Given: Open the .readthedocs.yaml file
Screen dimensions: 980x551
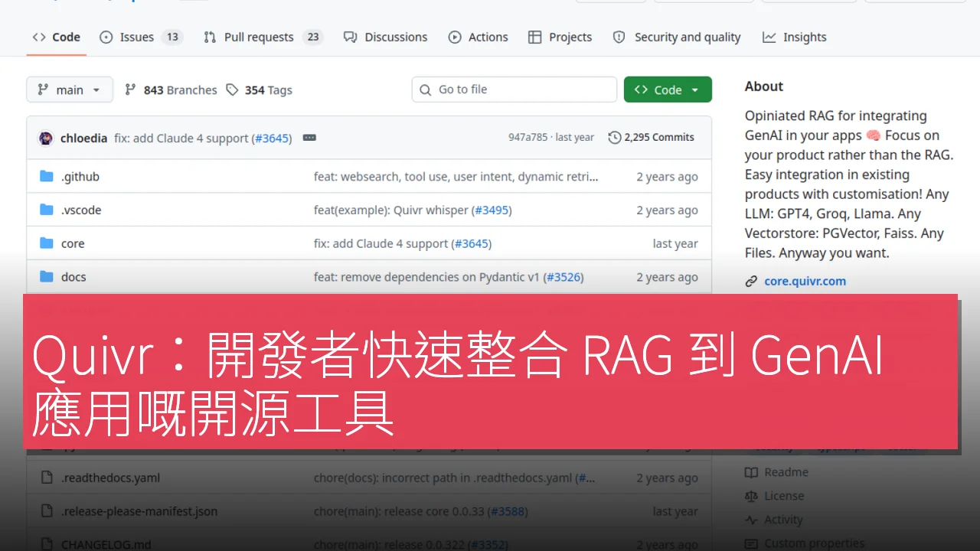Looking at the screenshot, I should (111, 478).
